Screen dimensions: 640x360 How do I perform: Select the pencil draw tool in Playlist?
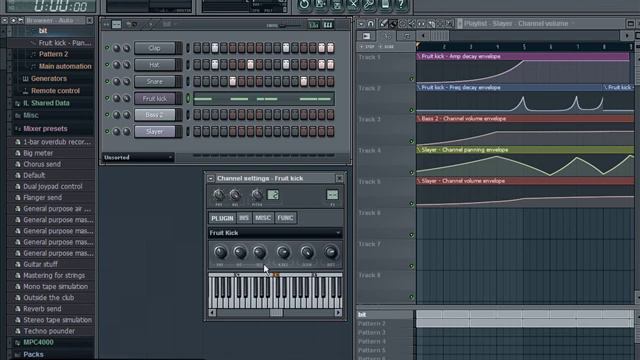click(383, 24)
